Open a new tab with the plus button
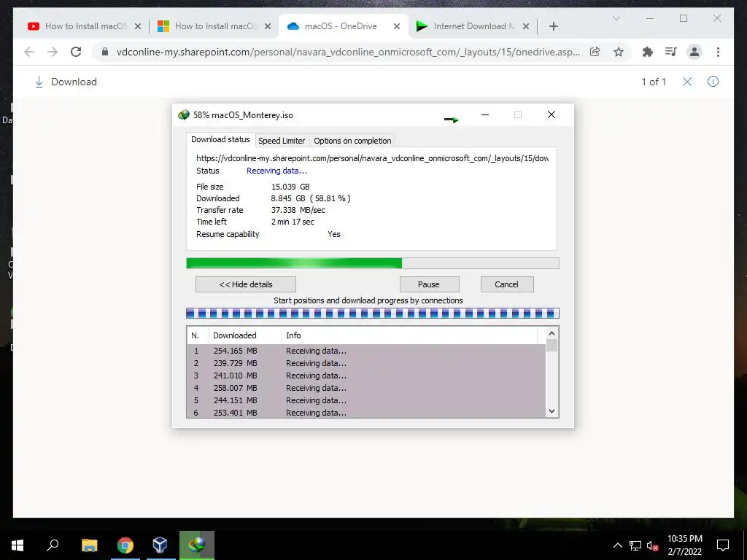Image resolution: width=747 pixels, height=560 pixels. pos(554,26)
